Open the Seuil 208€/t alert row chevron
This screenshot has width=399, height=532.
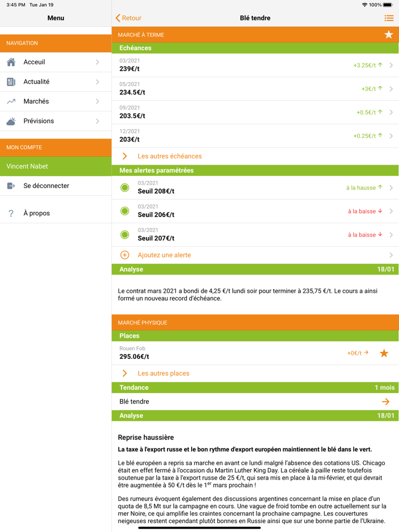click(391, 187)
